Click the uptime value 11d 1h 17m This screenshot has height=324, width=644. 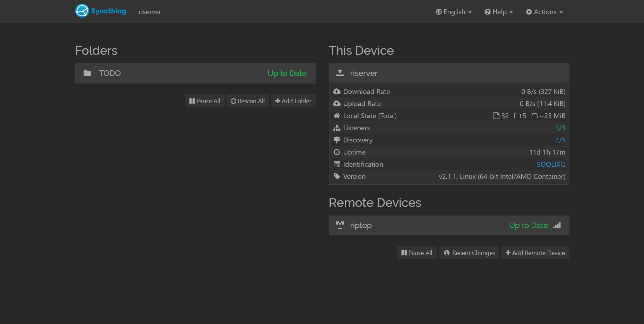pyautogui.click(x=547, y=152)
